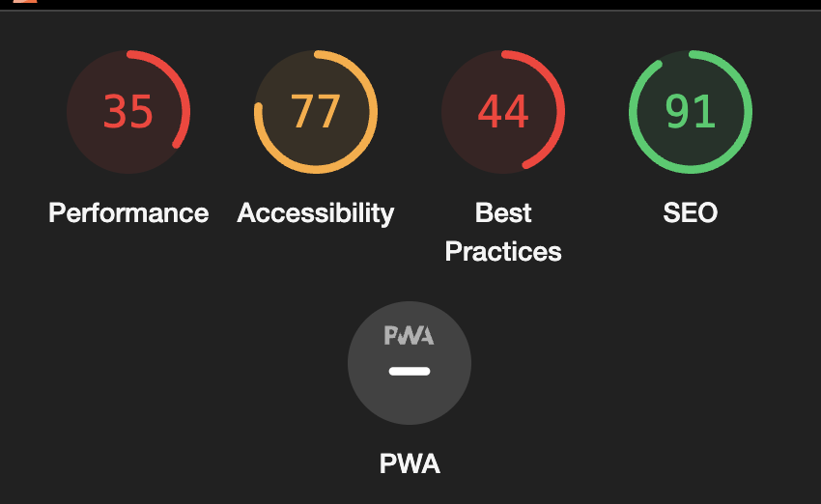
Task: Open the Accessibility score gauge
Action: tap(316, 112)
